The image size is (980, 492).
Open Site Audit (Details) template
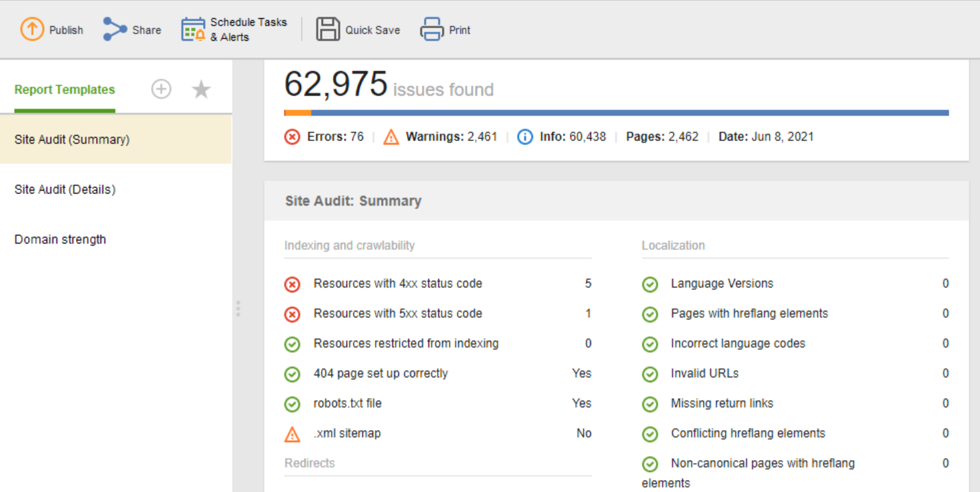point(116,189)
